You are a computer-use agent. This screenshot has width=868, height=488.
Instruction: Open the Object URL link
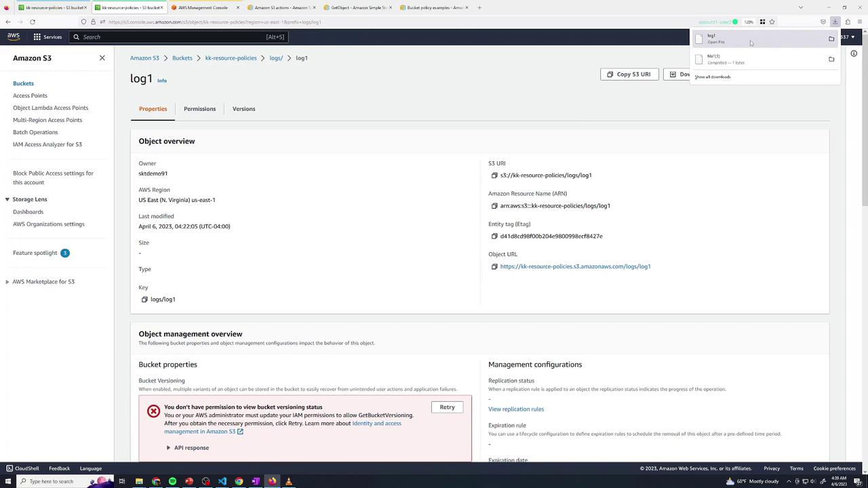pyautogui.click(x=575, y=266)
